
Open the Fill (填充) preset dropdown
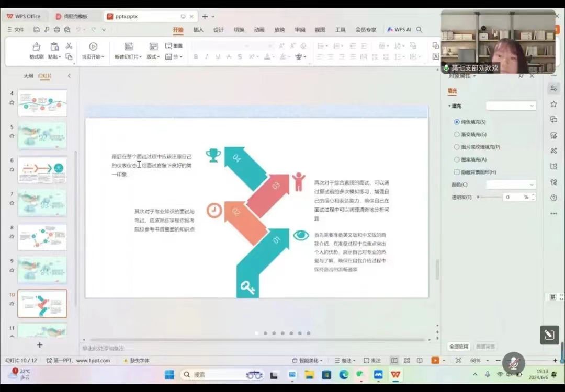click(x=511, y=106)
